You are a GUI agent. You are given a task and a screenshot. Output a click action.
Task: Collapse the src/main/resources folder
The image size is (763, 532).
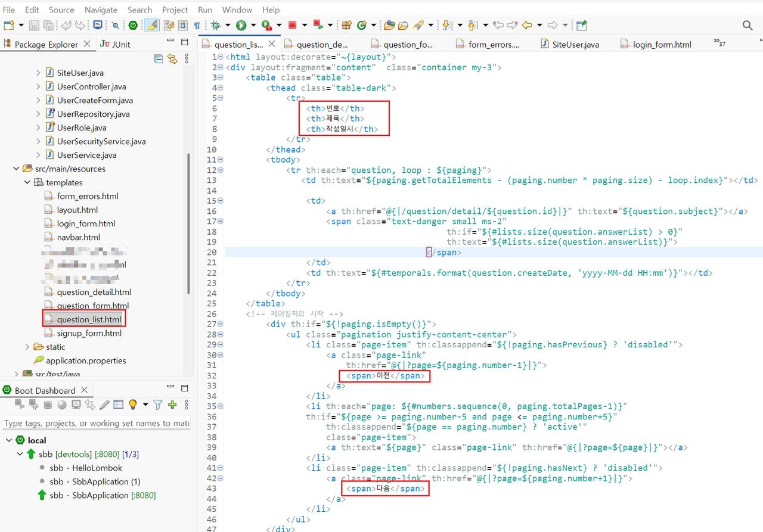(16, 169)
